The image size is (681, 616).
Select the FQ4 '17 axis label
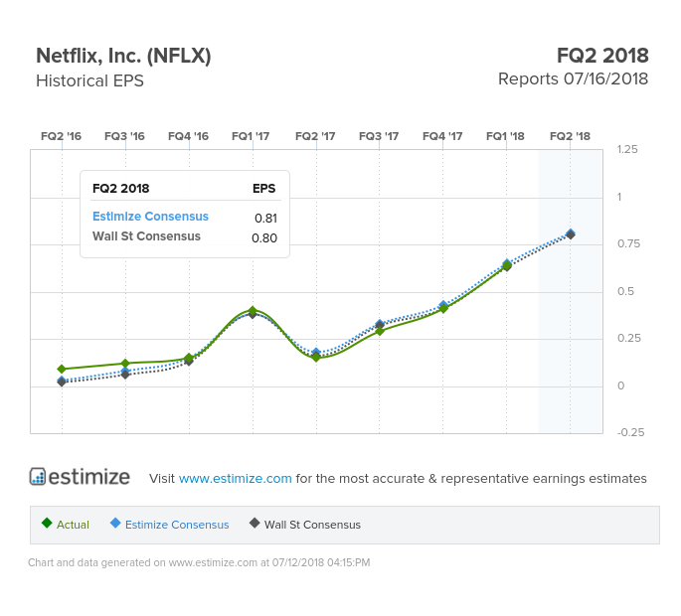coord(442,136)
